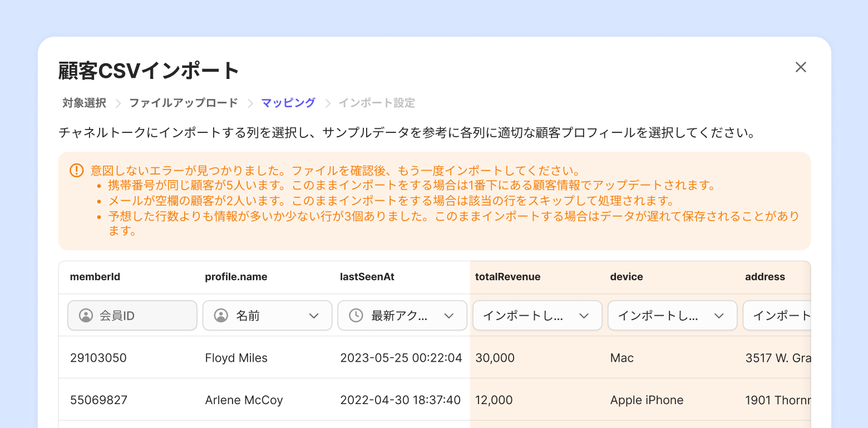The height and width of the screenshot is (428, 868).
Task: Click the 12,000 revenue cell
Action: point(494,400)
